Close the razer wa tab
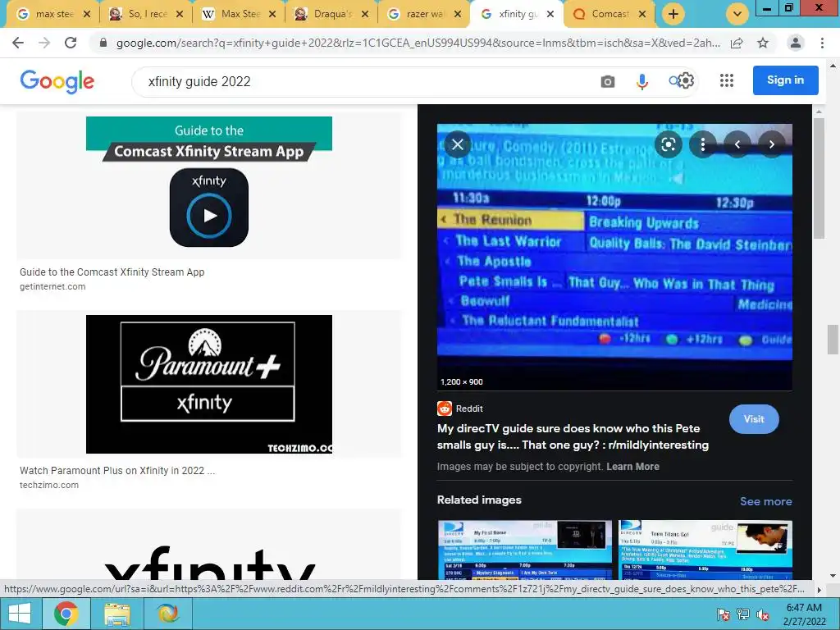Image resolution: width=840 pixels, height=630 pixels. [x=458, y=15]
